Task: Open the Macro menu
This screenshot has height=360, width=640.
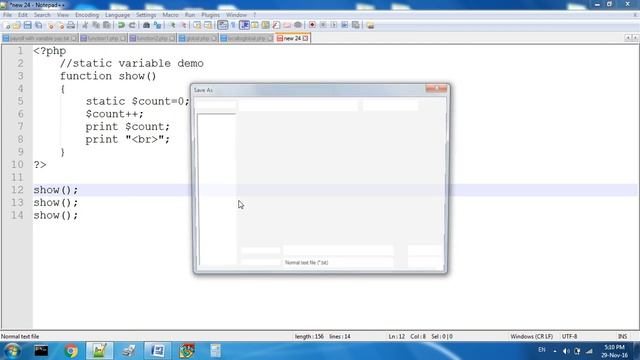Action: [170, 15]
